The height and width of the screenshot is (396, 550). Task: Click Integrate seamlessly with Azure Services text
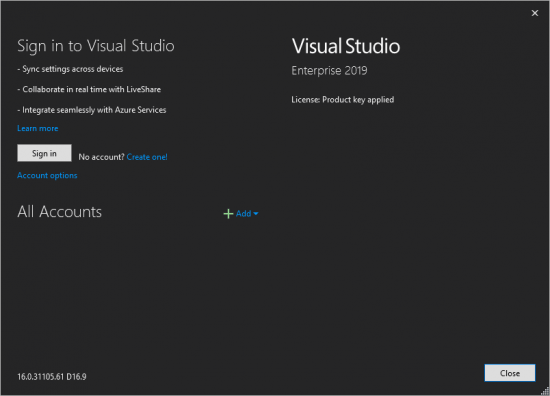click(92, 110)
